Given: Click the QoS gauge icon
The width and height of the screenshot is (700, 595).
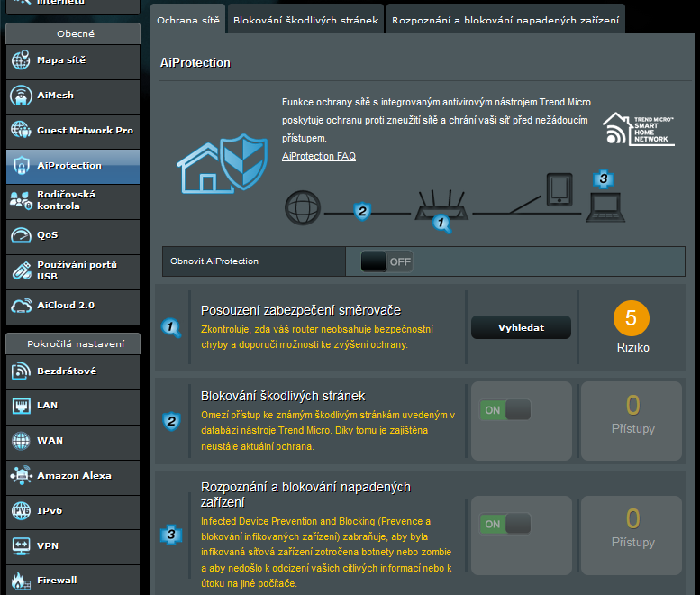Looking at the screenshot, I should click(x=21, y=235).
